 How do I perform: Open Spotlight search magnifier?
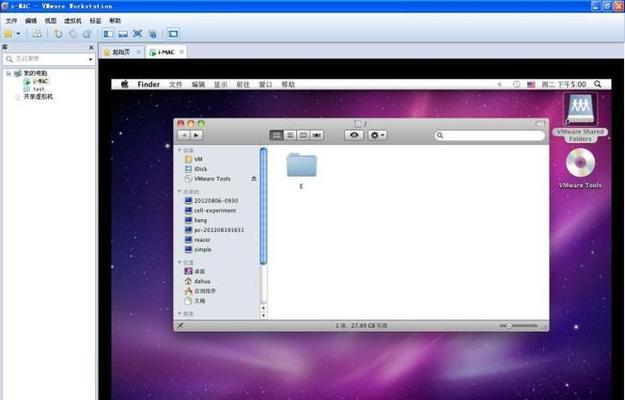(597, 84)
